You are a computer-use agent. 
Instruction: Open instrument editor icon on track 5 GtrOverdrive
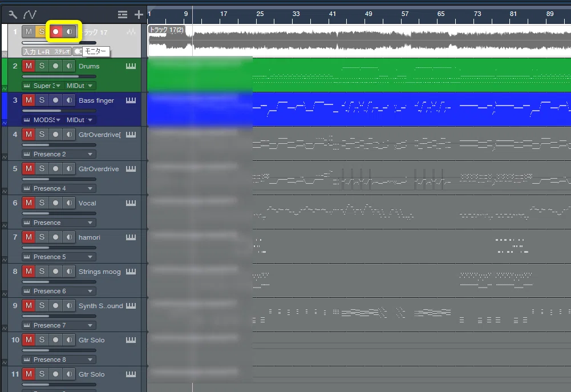point(131,169)
